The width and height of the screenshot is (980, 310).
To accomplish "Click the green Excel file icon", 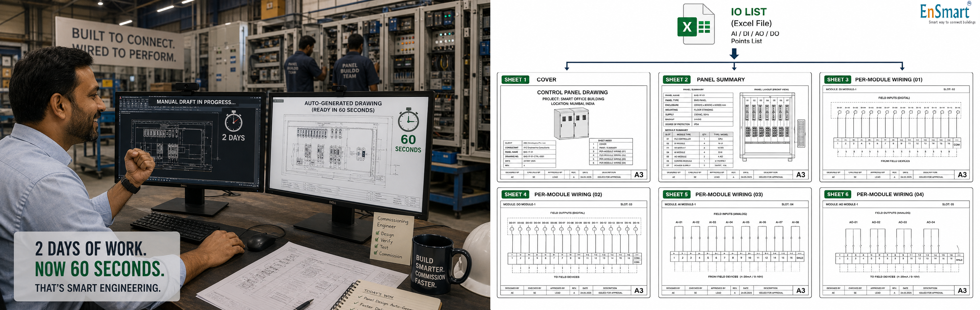I will [695, 24].
